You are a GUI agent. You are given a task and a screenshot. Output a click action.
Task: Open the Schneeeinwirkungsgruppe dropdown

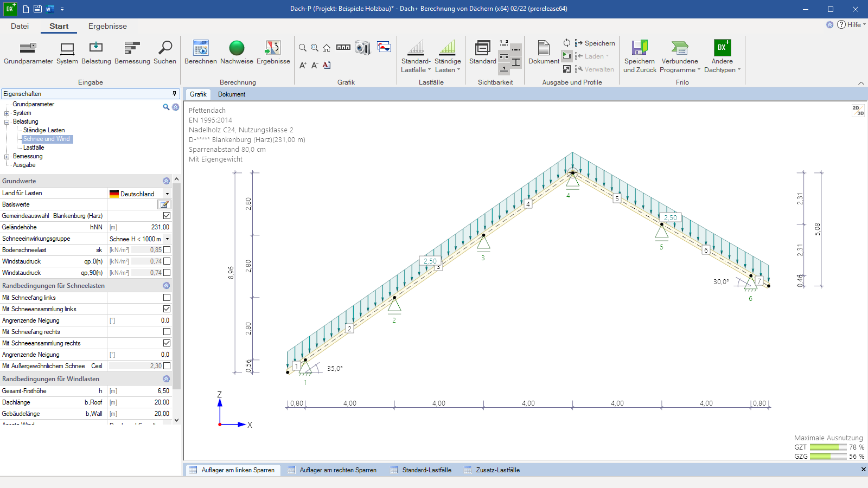coord(167,239)
